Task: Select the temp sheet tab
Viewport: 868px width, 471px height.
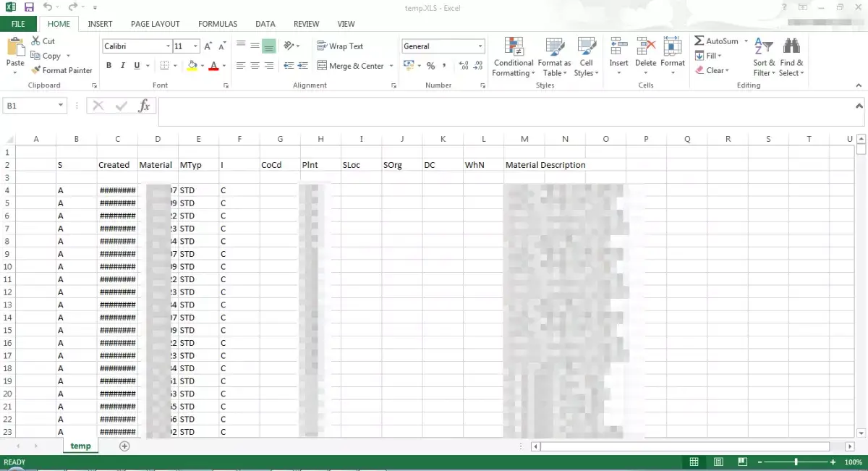Action: pos(80,446)
